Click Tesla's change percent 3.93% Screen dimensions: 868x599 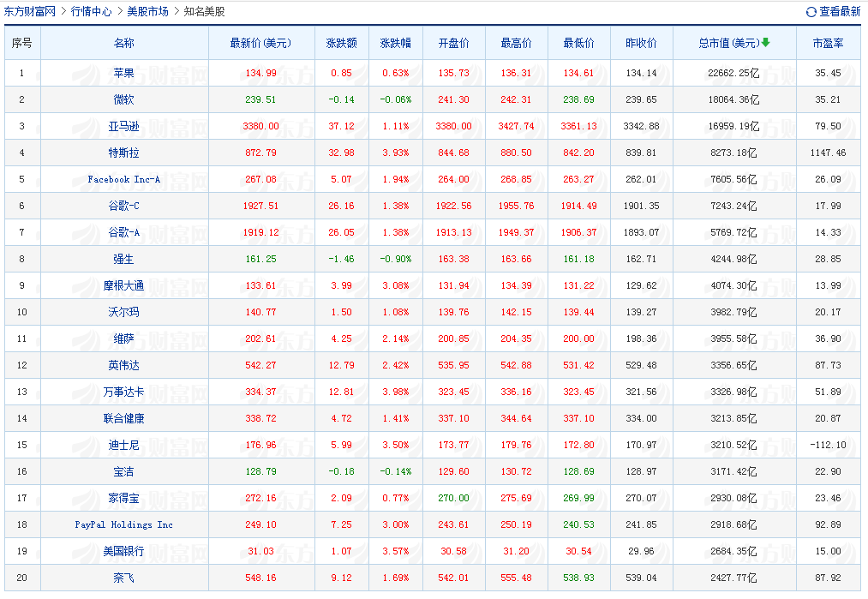pos(396,153)
